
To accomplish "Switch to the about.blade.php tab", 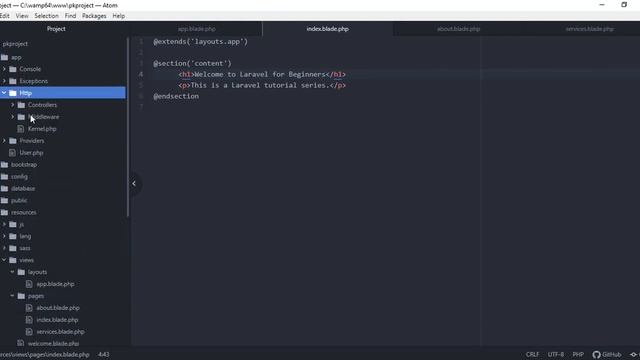I will tap(458, 29).
